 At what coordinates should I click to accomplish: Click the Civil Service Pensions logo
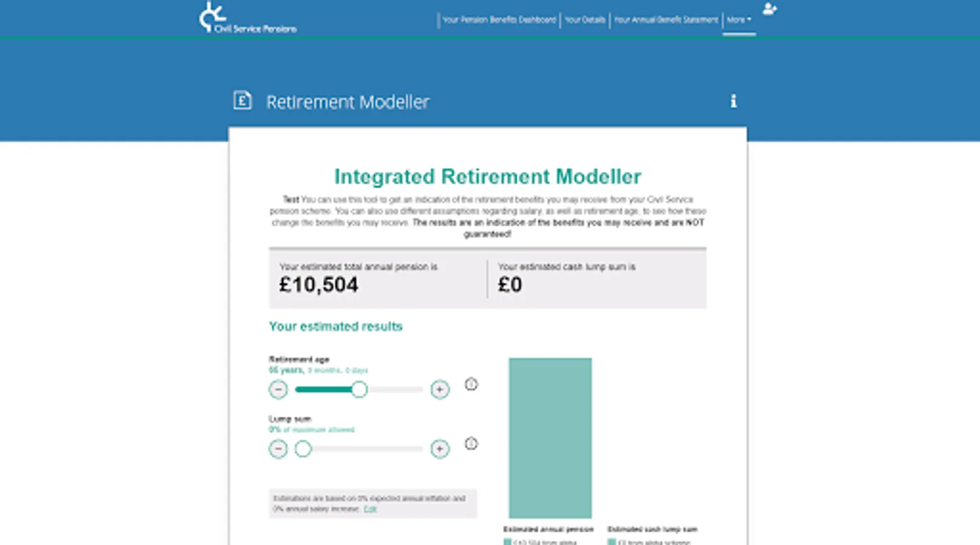coord(247,18)
